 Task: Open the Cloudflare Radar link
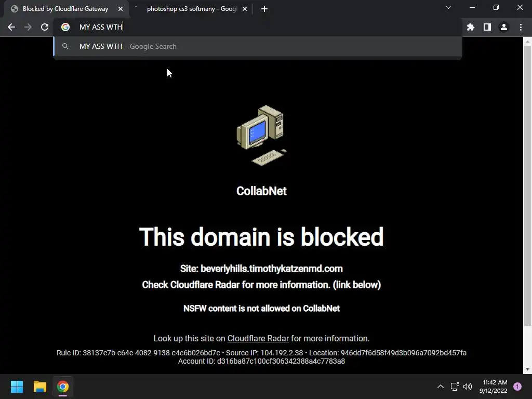(x=258, y=338)
